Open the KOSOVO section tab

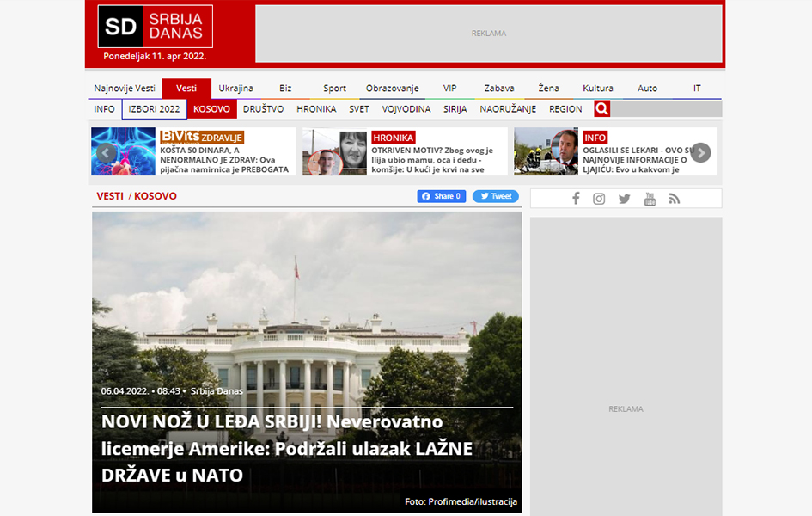pos(212,108)
